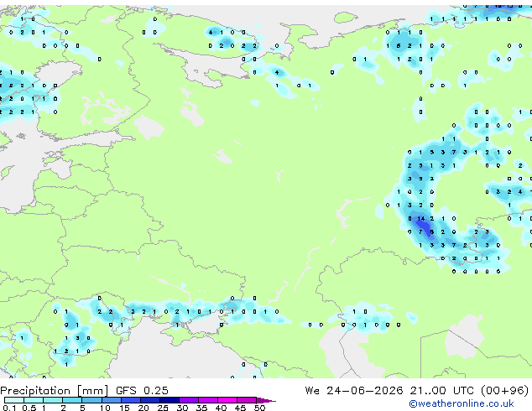The height and width of the screenshot is (411, 532).
Task: Click the '30' legend scale label
Action: click(x=182, y=408)
